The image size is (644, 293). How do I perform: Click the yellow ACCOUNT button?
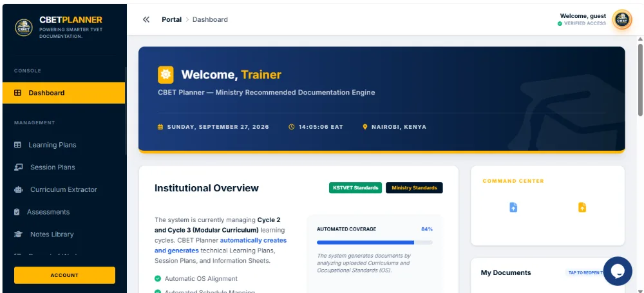(64, 276)
